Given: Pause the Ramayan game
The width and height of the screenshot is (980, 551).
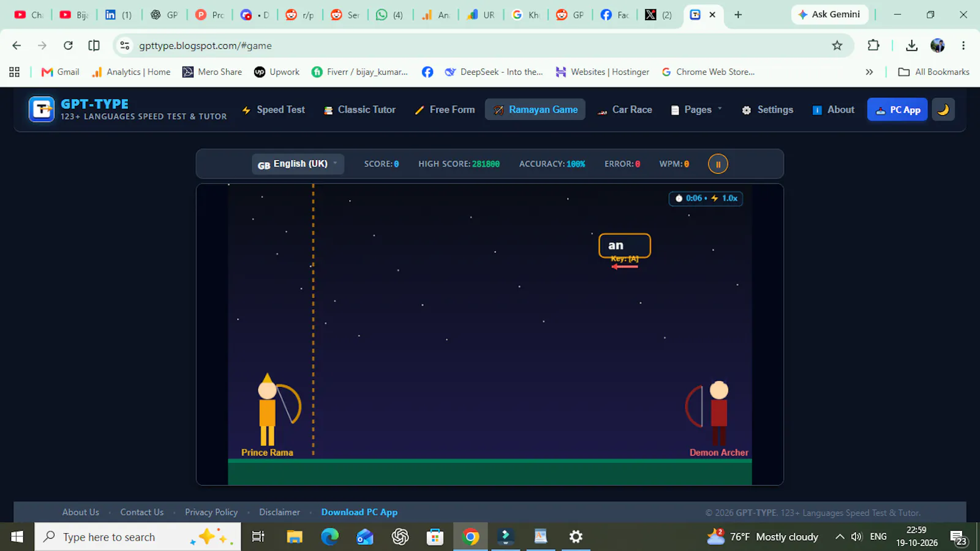Looking at the screenshot, I should (x=718, y=164).
